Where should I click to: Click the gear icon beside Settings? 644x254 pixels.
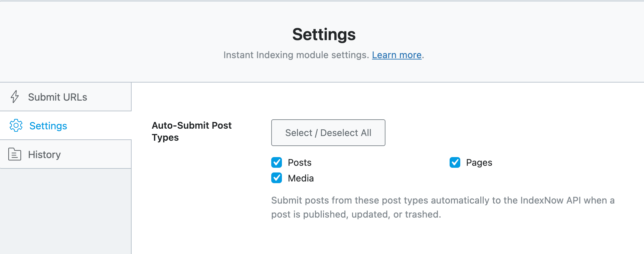pos(16,126)
